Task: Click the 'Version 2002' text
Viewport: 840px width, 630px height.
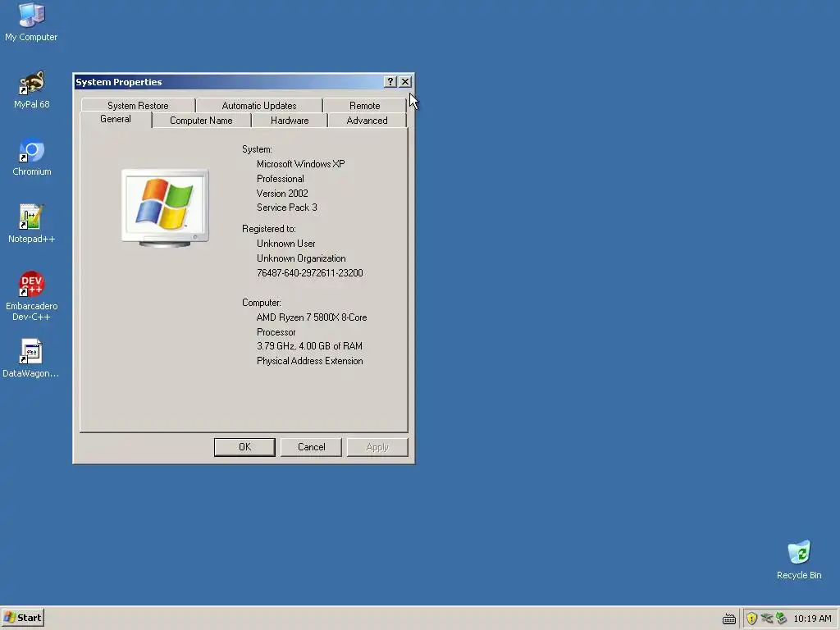Action: 282,194
